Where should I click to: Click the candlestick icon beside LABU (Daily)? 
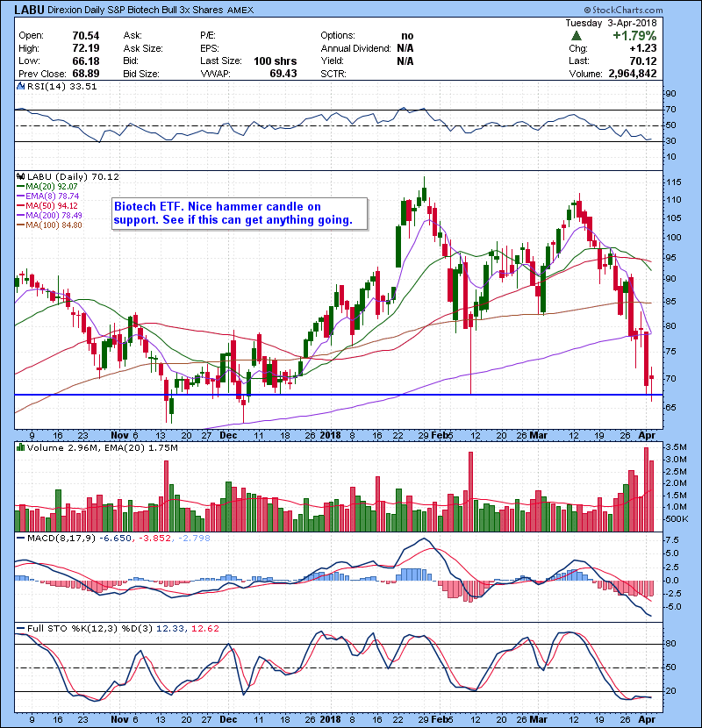tap(20, 177)
